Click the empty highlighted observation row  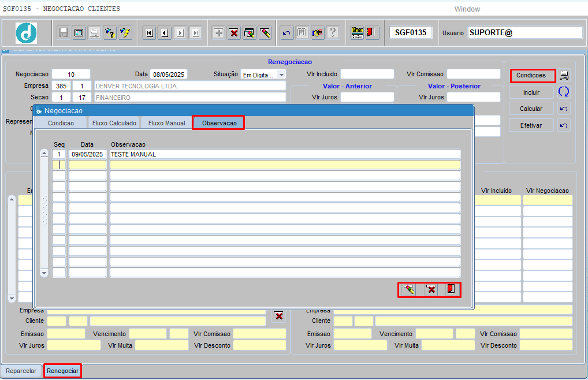pos(285,165)
